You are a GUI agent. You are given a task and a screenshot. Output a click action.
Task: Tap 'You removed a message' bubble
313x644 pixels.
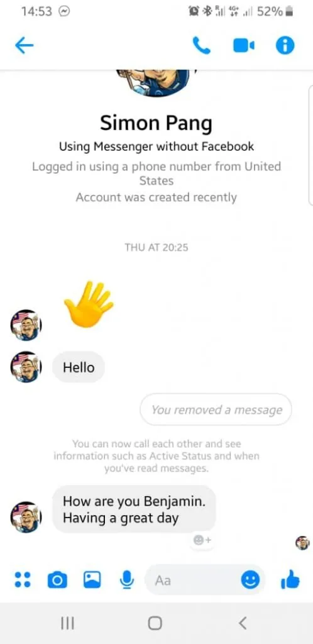pyautogui.click(x=216, y=409)
